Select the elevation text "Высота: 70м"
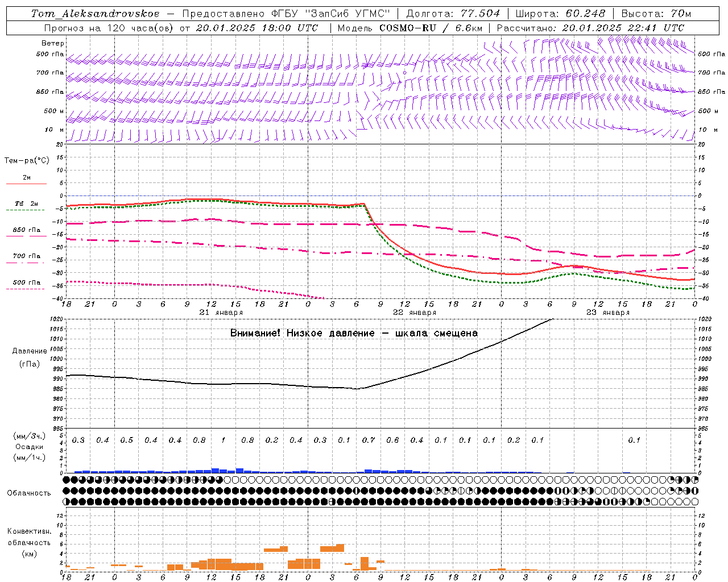728x582 pixels. [x=656, y=14]
